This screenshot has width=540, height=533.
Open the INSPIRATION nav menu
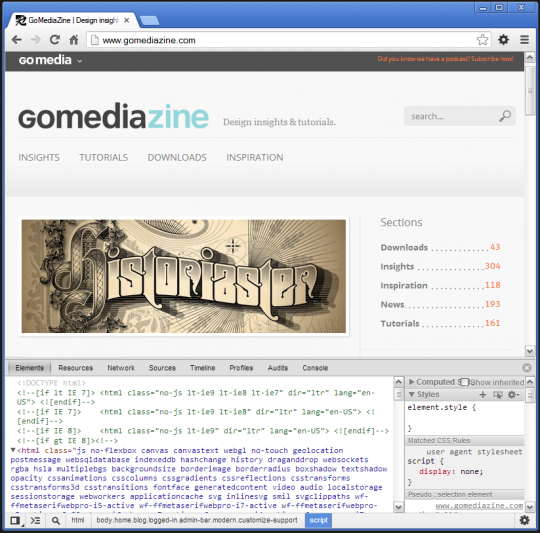(255, 157)
